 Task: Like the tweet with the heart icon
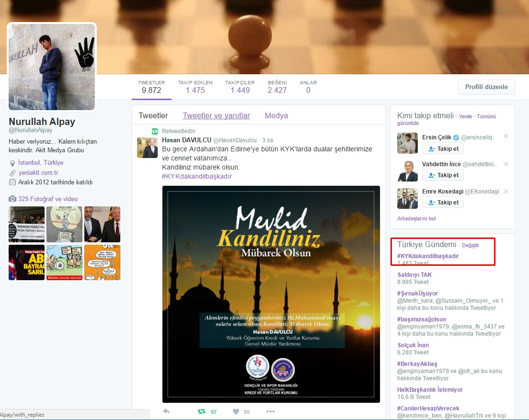236,411
